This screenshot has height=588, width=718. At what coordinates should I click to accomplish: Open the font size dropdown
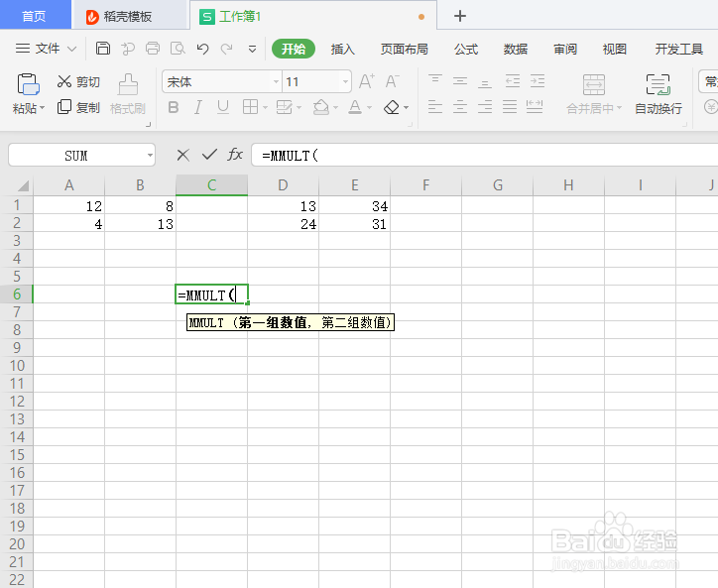345,82
